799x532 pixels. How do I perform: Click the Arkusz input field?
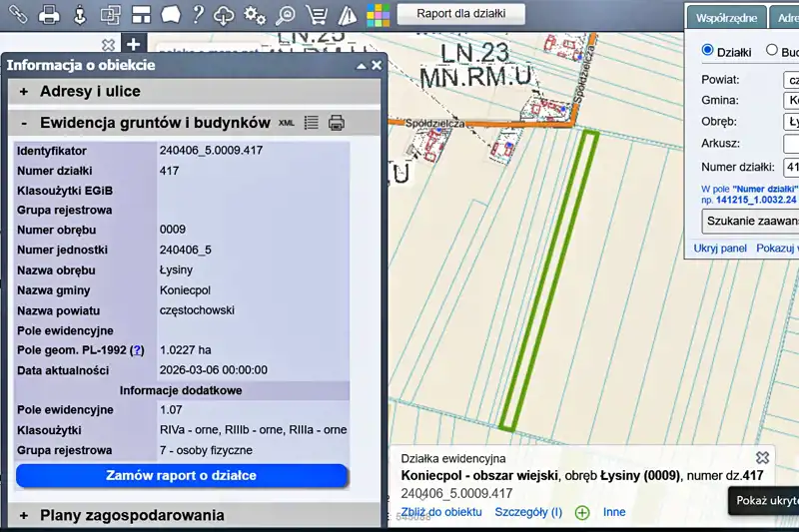click(x=791, y=144)
